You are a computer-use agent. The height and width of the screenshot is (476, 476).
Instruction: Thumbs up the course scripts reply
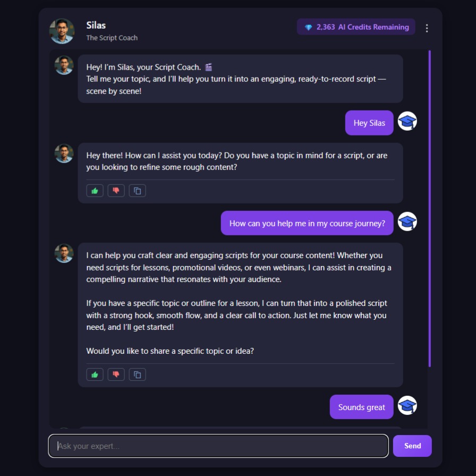click(x=95, y=375)
